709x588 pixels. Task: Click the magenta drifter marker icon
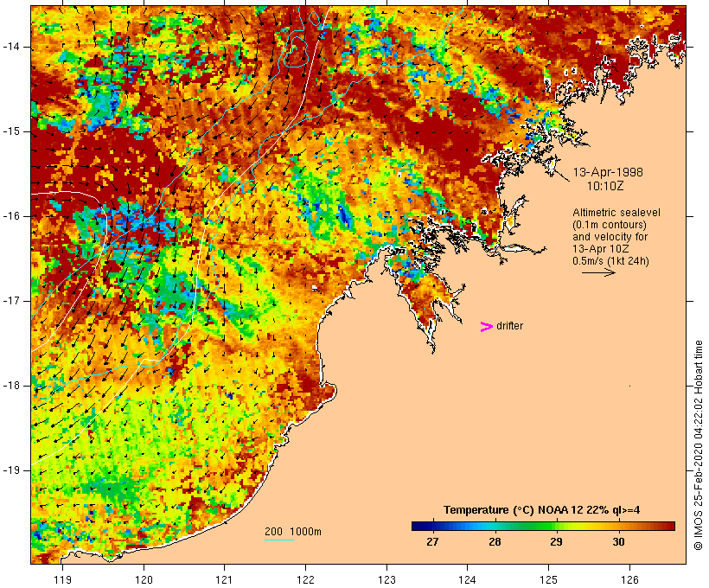point(486,327)
